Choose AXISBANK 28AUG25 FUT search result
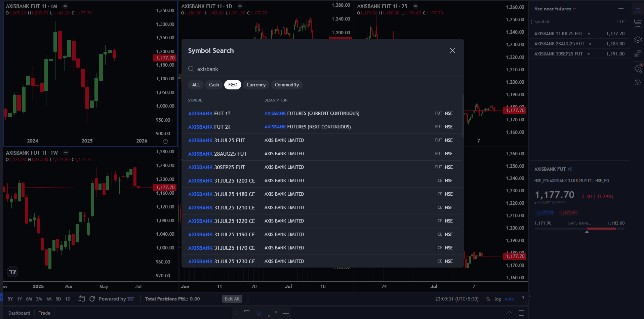The width and height of the screenshot is (644, 319). point(322,154)
